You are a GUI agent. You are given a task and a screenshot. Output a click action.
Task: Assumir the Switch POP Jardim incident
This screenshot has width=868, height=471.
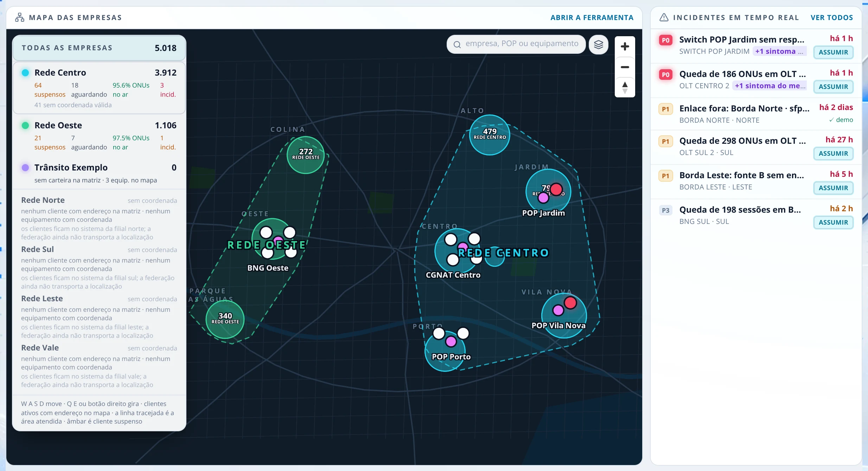coord(833,52)
